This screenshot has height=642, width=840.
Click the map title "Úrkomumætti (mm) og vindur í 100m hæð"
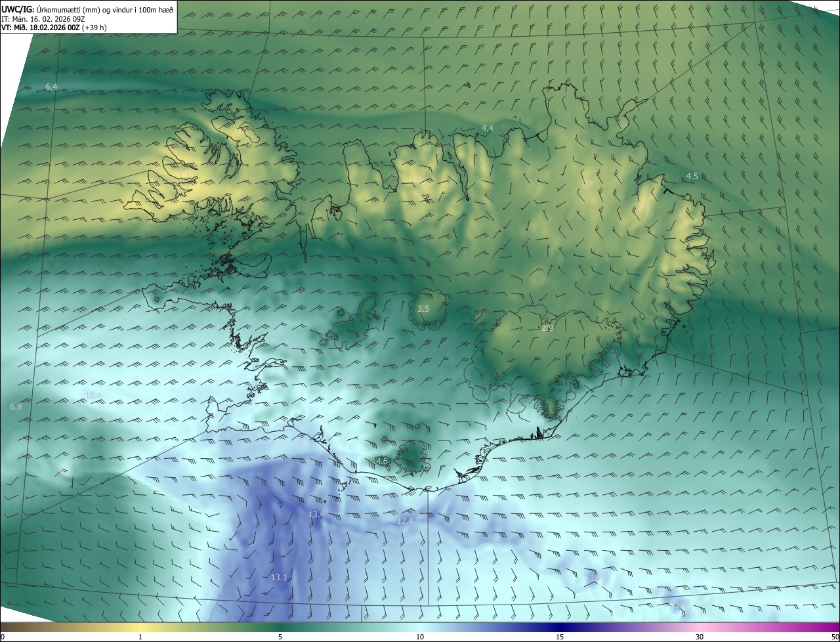tap(104, 9)
